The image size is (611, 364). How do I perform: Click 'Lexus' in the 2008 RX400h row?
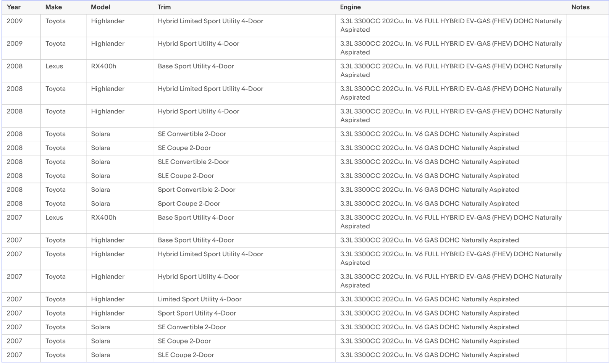coord(54,66)
